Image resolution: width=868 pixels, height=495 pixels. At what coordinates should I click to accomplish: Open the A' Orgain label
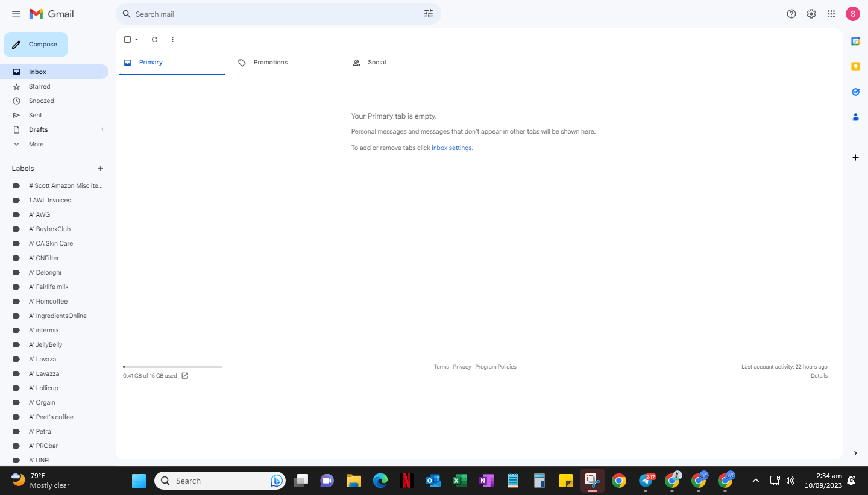click(54, 402)
